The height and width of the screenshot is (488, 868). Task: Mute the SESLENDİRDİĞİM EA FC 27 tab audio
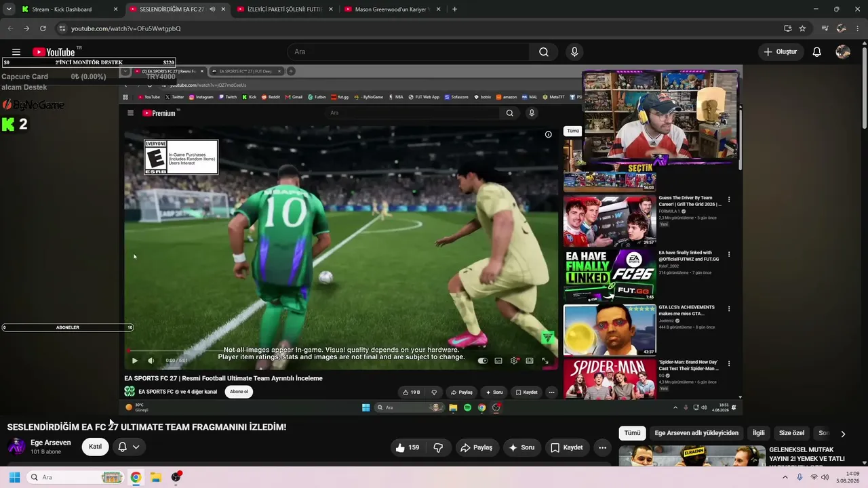pyautogui.click(x=212, y=9)
